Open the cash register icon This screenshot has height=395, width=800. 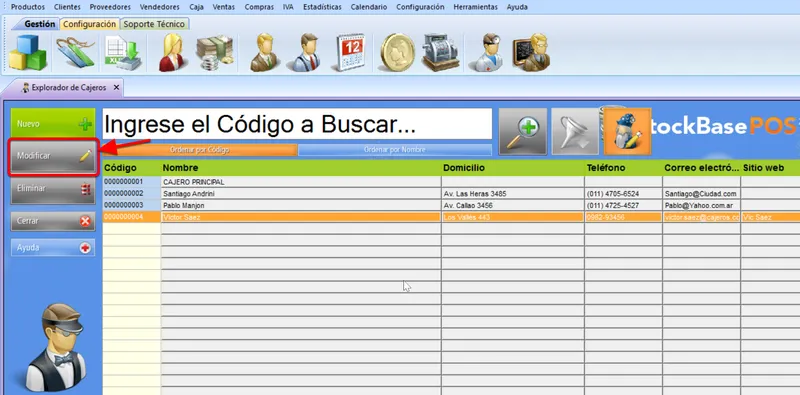tap(441, 53)
